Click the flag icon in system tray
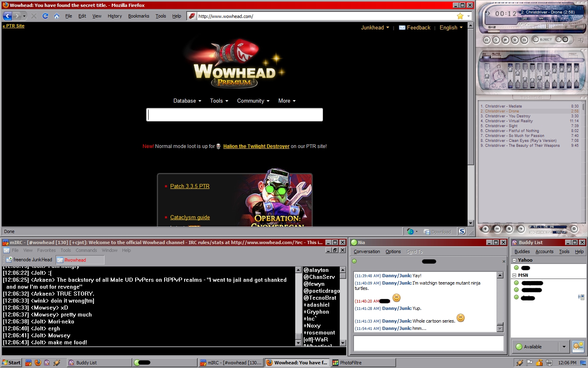 point(530,363)
